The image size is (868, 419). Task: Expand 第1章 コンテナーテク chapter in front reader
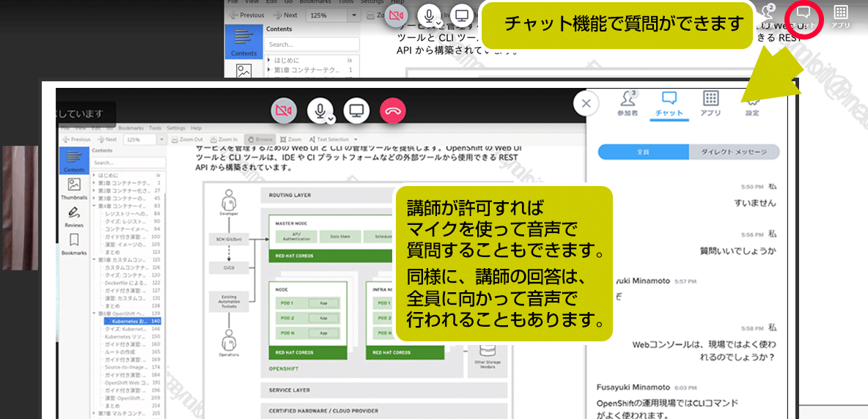95,182
